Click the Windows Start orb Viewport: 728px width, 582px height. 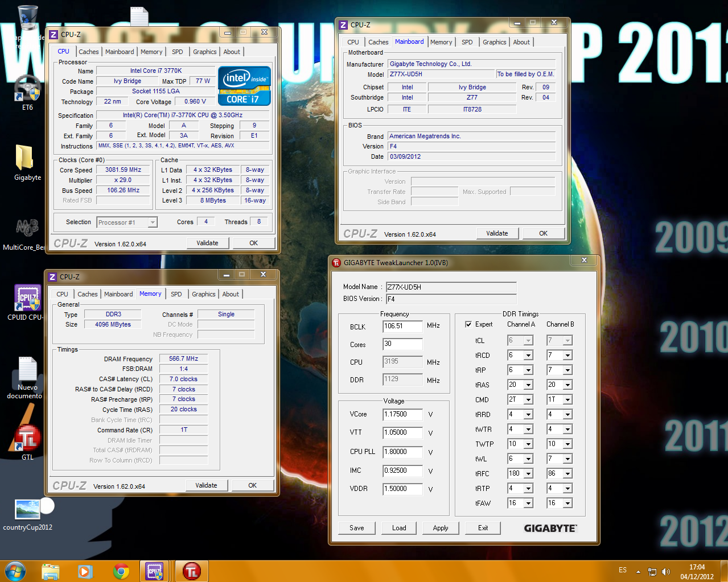click(x=15, y=571)
